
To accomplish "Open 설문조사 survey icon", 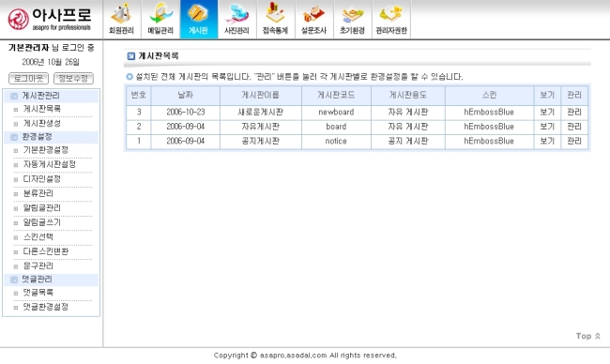I will (314, 19).
